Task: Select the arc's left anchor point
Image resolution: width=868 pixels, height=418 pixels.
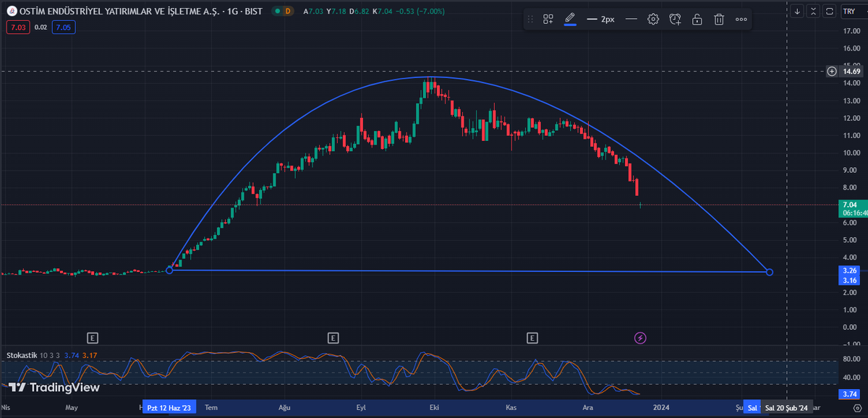Action: (x=169, y=270)
